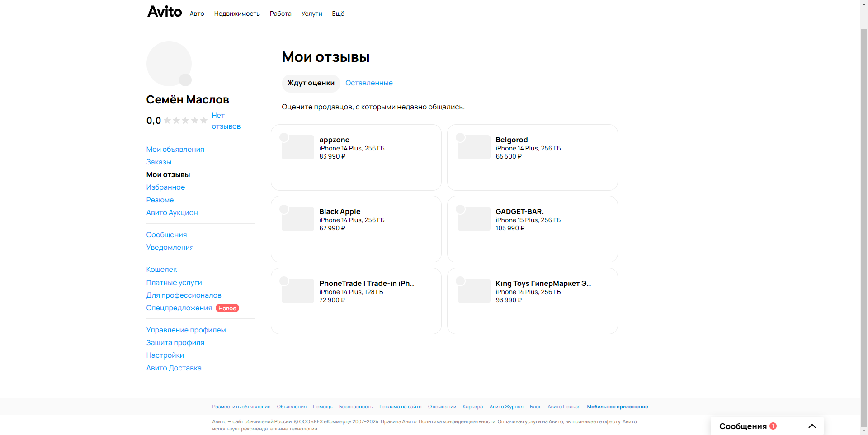Open the оферту link in footer
This screenshot has width=868, height=435.
(x=611, y=422)
